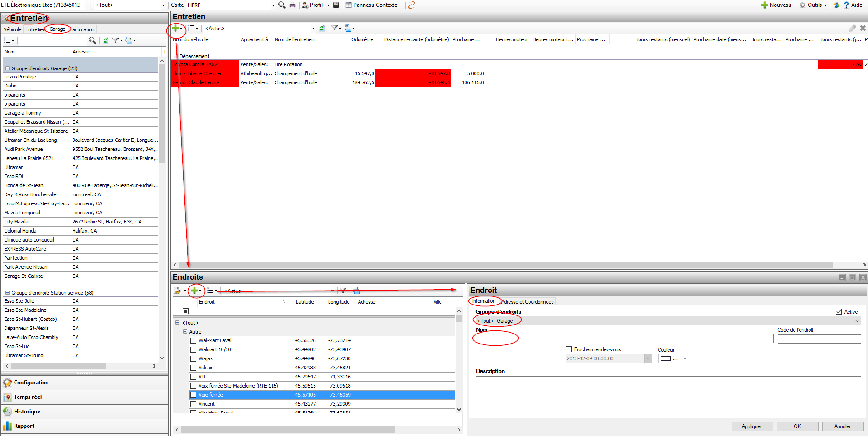
Task: Click the green plus in Entretien toolbar
Action: click(175, 28)
